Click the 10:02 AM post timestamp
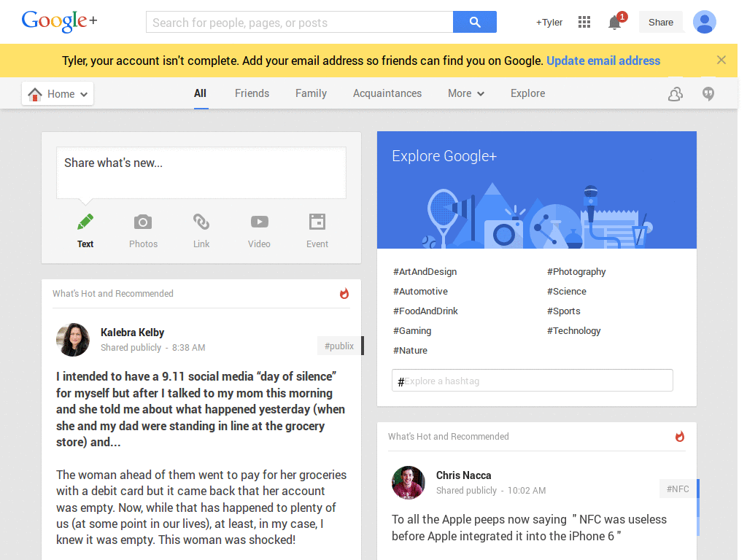This screenshot has height=560, width=747. click(527, 491)
